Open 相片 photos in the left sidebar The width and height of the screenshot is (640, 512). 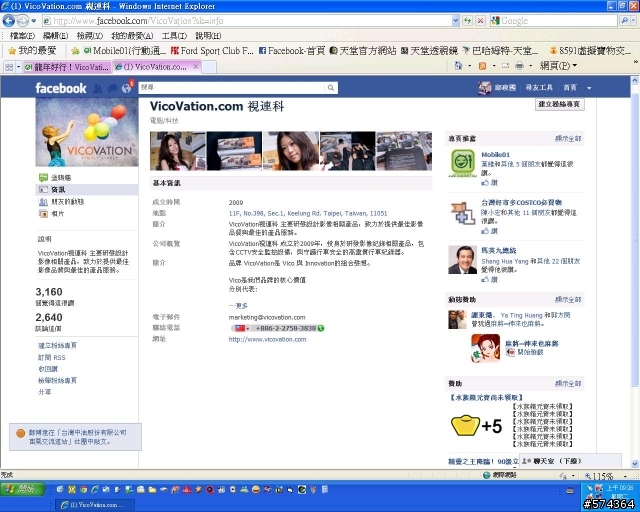[x=58, y=214]
